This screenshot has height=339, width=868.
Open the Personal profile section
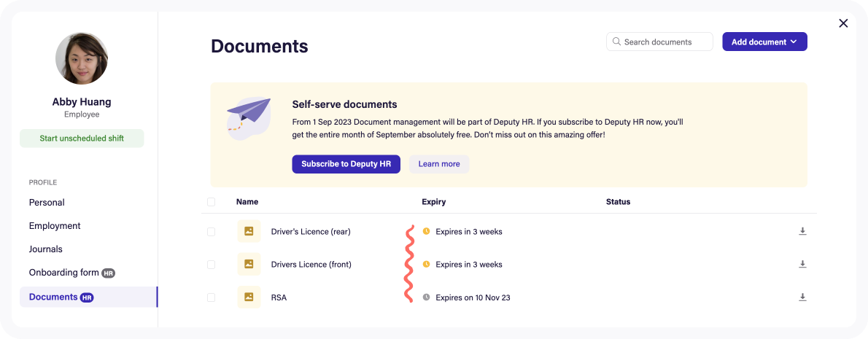pos(47,203)
